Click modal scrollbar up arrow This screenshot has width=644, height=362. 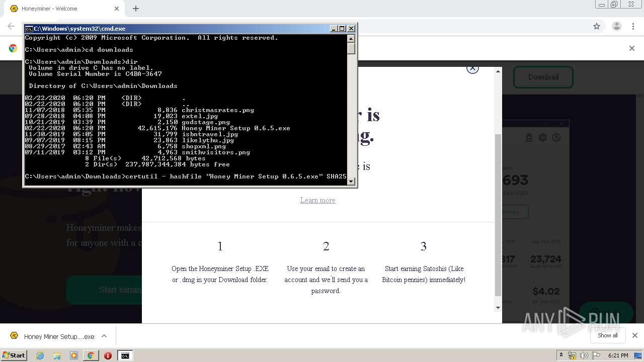[x=498, y=71]
